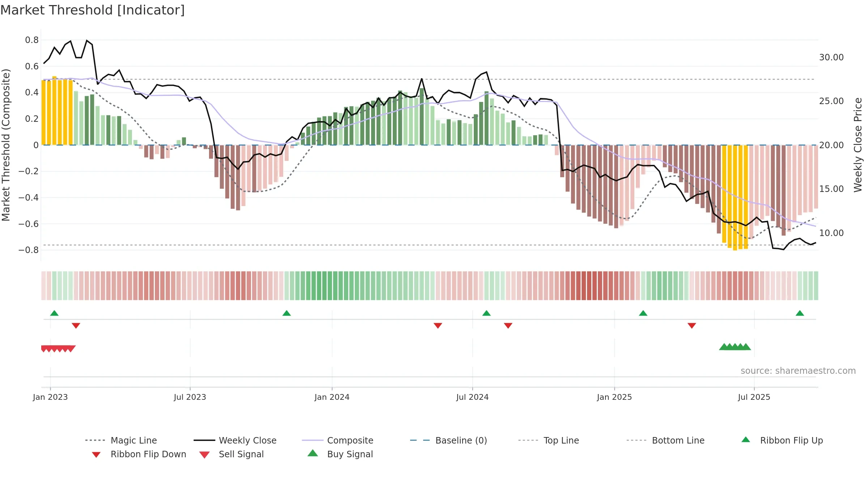Toggle the Sell Signal legend entry

[231, 454]
